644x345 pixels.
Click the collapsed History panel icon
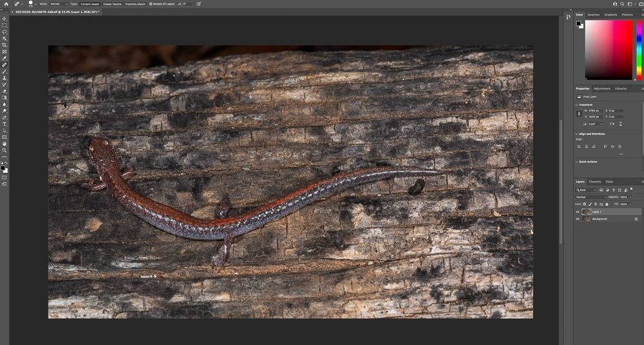coord(569,17)
